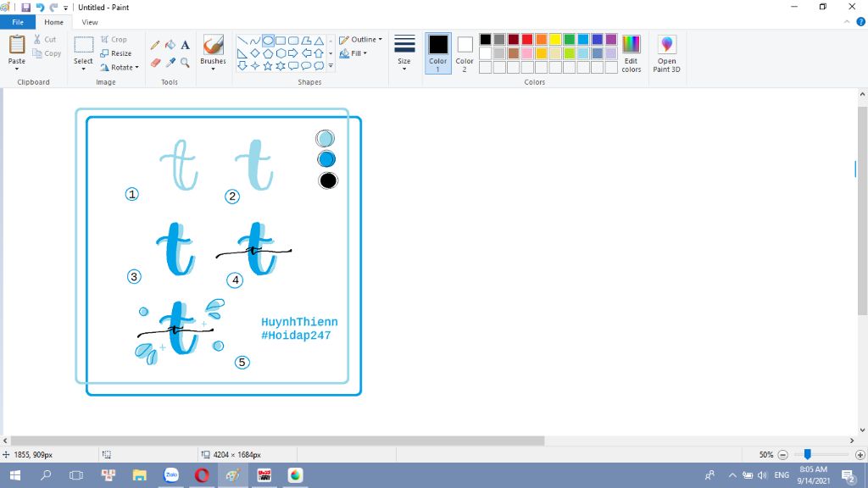The height and width of the screenshot is (488, 868).
Task: Select the Magnifier tool
Action: point(185,63)
